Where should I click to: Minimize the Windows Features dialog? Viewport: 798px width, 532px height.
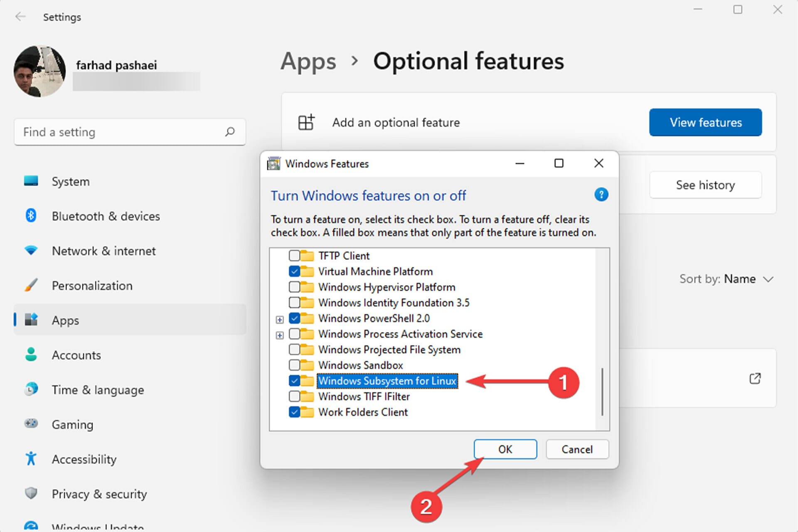click(x=520, y=163)
